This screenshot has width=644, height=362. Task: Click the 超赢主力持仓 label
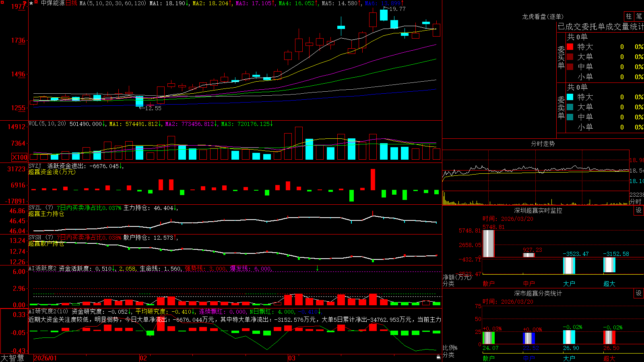[46, 214]
